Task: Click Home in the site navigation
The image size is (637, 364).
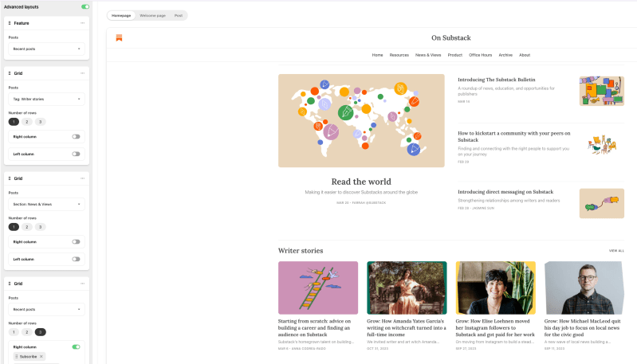Action: tap(377, 55)
